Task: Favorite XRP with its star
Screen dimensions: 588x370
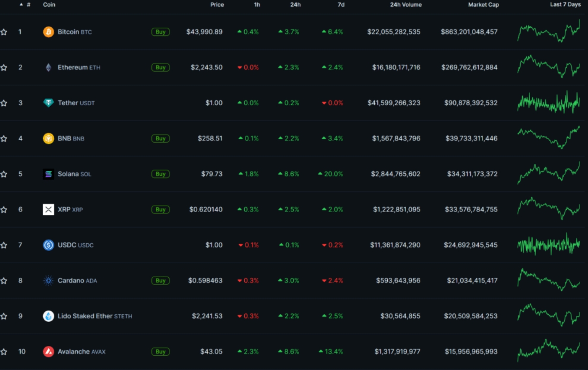Action: (4, 210)
